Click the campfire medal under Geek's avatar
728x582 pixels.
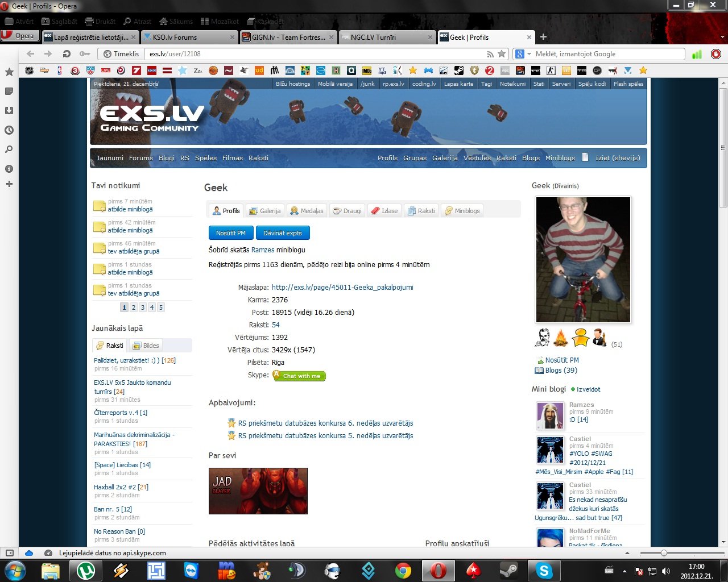click(561, 338)
